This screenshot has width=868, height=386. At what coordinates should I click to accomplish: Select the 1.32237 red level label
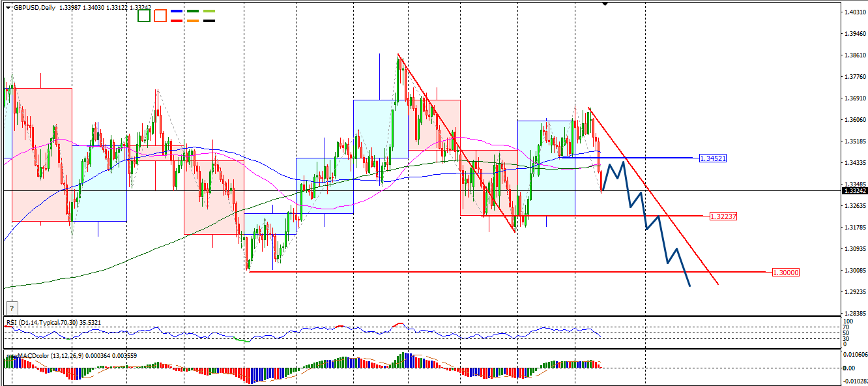pos(723,216)
